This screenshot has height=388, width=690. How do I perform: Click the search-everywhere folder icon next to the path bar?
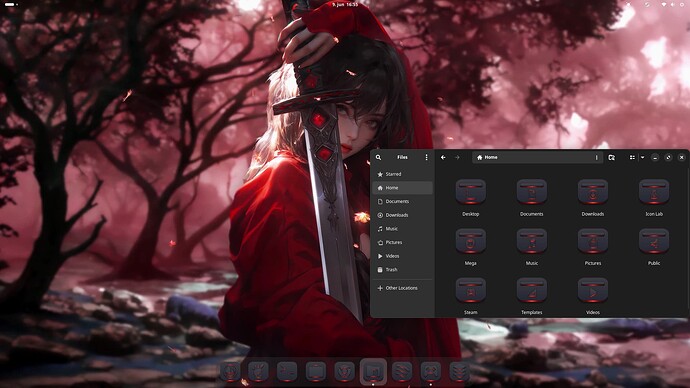[612, 157]
